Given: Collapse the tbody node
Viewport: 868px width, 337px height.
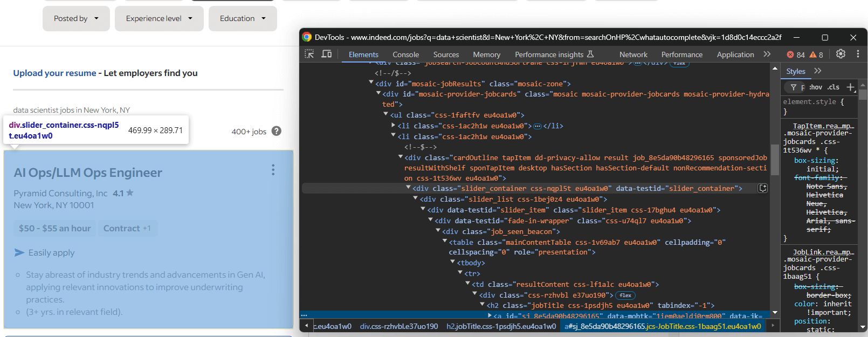Looking at the screenshot, I should click(x=453, y=262).
